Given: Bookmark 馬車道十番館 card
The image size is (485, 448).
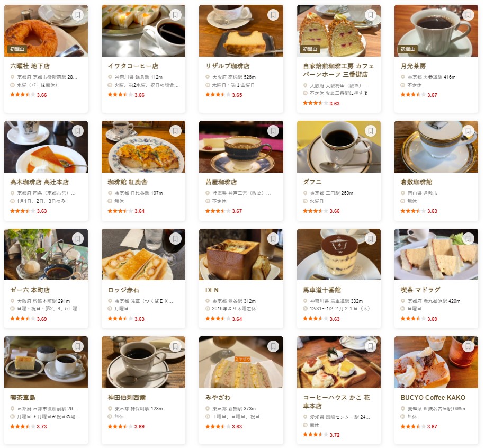Looking at the screenshot, I should [370, 238].
